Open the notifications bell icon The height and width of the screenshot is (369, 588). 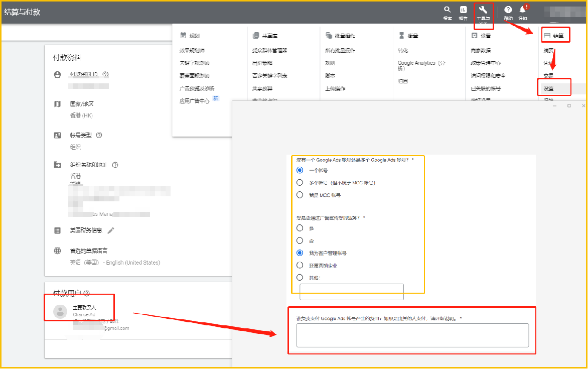pyautogui.click(x=522, y=10)
